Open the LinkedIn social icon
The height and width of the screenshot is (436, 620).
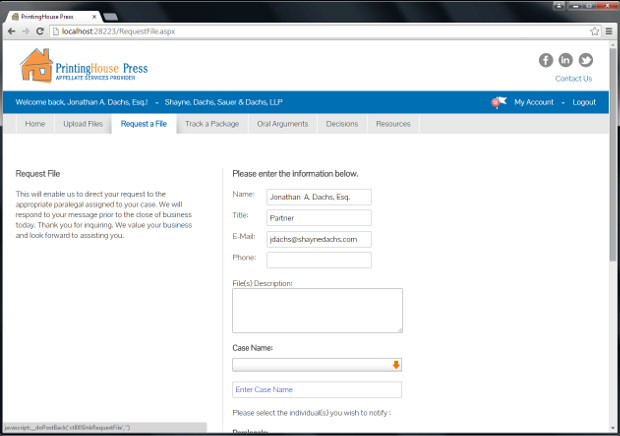click(x=565, y=60)
